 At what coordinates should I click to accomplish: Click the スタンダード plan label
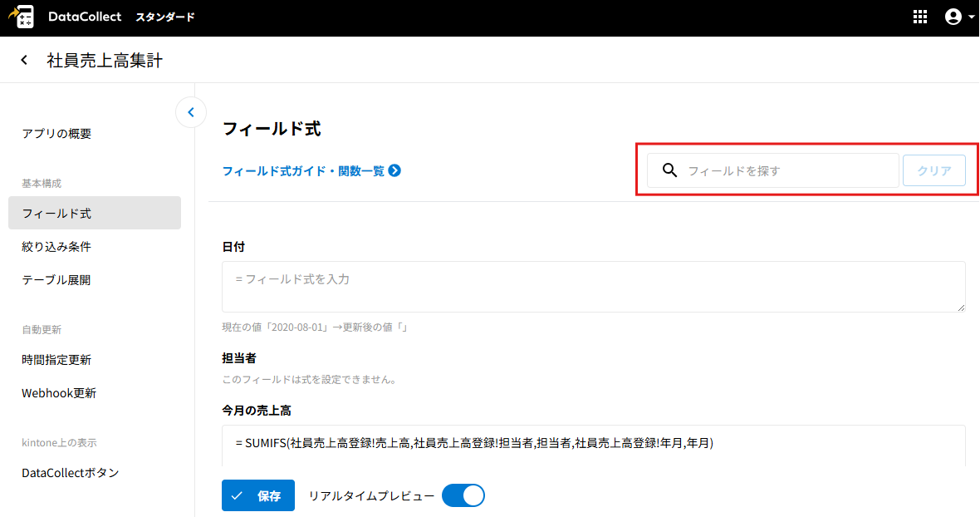tap(165, 17)
